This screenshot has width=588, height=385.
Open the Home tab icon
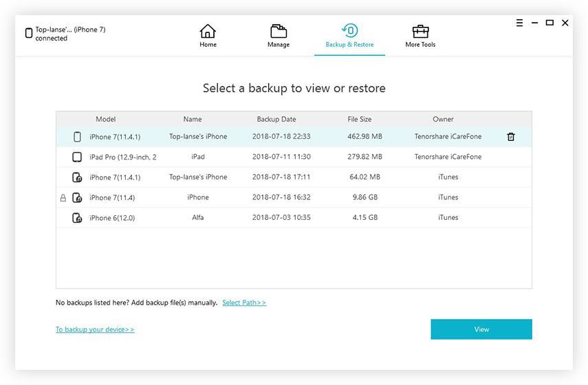pos(208,31)
